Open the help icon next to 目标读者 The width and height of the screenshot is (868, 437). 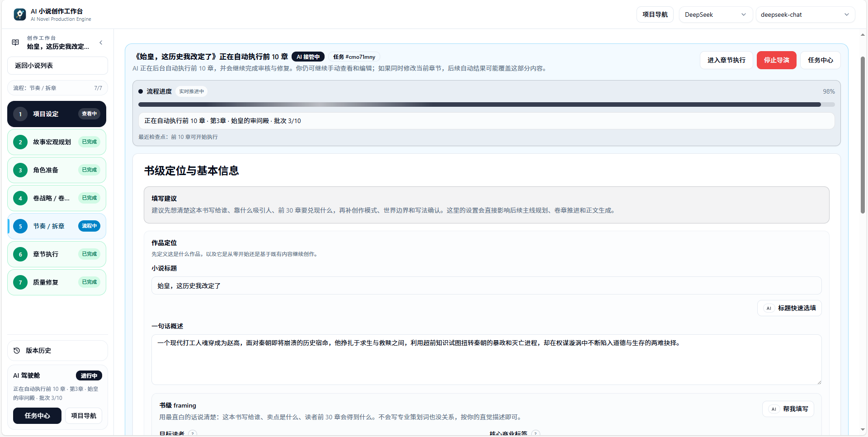193,433
